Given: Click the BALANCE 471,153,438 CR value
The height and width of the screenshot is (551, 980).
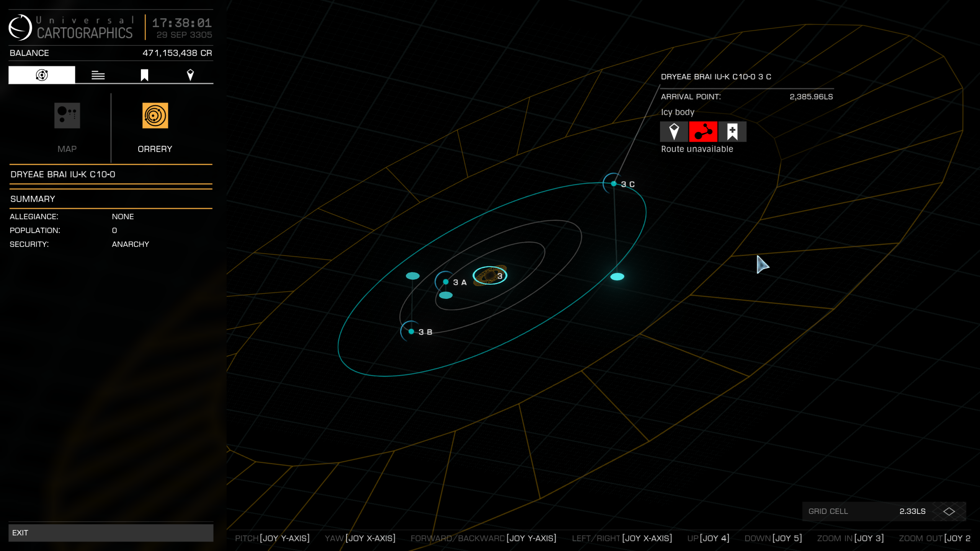Looking at the screenshot, I should click(177, 53).
